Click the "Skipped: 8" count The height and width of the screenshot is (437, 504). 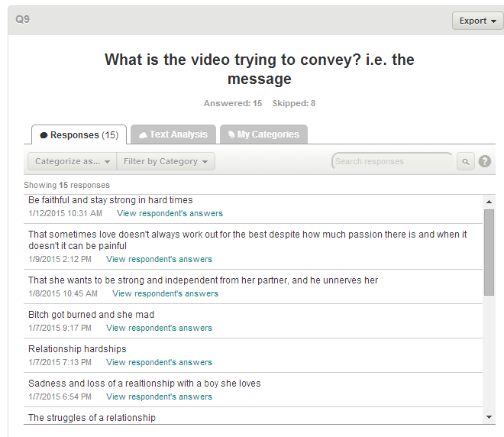coord(294,103)
